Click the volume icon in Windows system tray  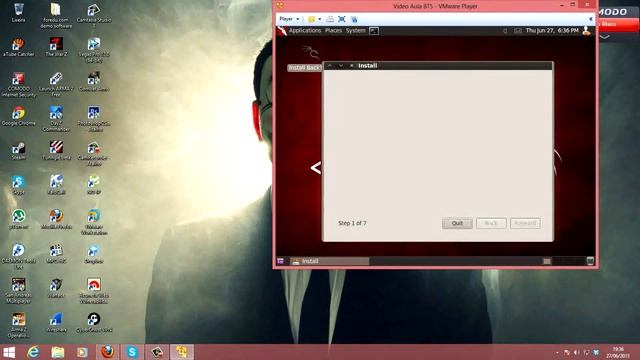[x=576, y=352]
